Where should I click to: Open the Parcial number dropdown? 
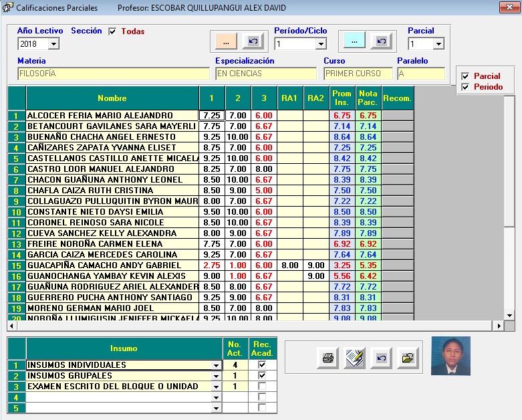(x=438, y=44)
